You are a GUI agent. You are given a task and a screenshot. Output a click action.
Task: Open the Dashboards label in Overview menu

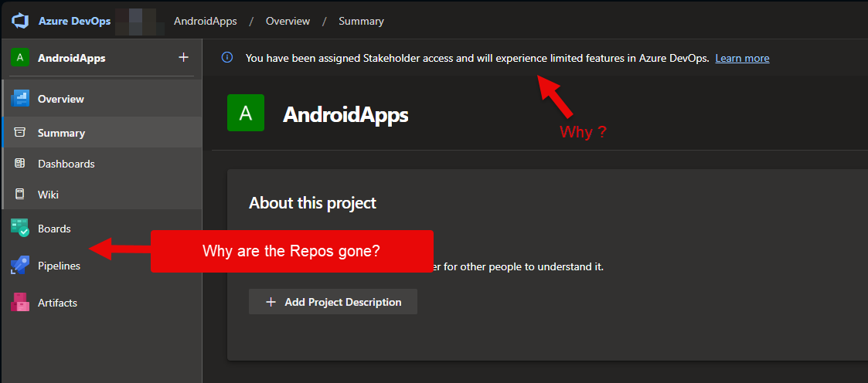point(66,164)
